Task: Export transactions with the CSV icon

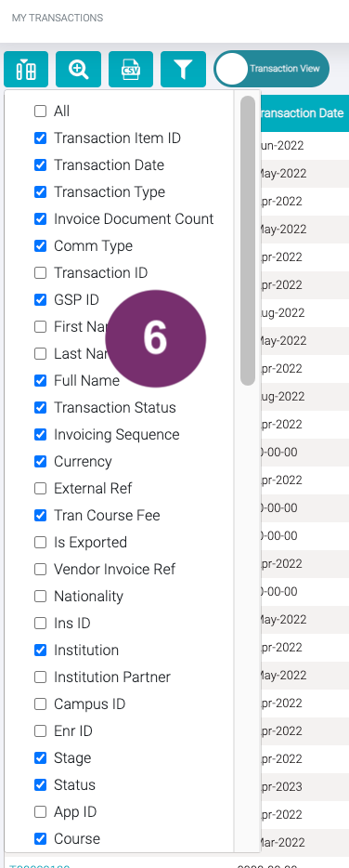Action: (x=131, y=69)
